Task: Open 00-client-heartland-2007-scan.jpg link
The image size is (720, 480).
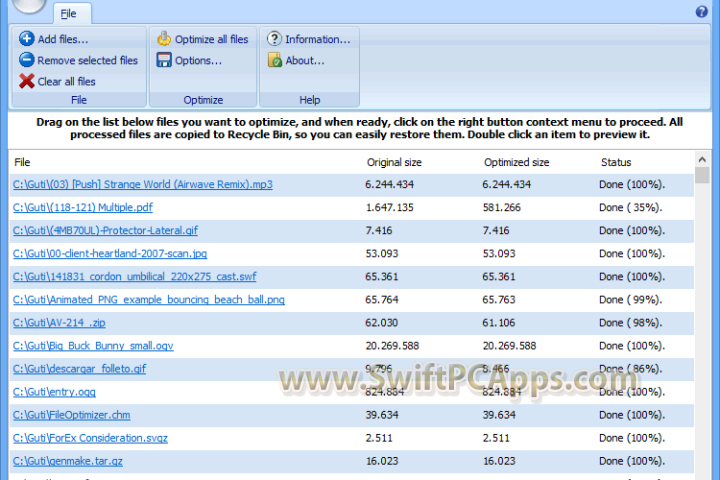Action: coord(110,254)
